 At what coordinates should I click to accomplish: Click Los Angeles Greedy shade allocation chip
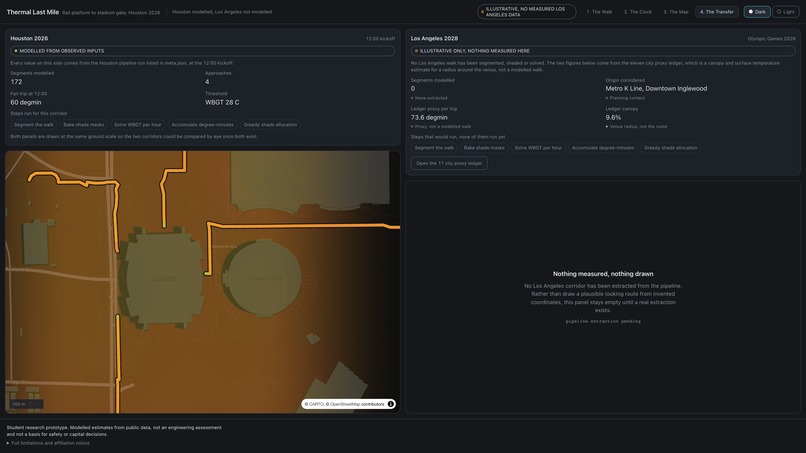coord(670,148)
